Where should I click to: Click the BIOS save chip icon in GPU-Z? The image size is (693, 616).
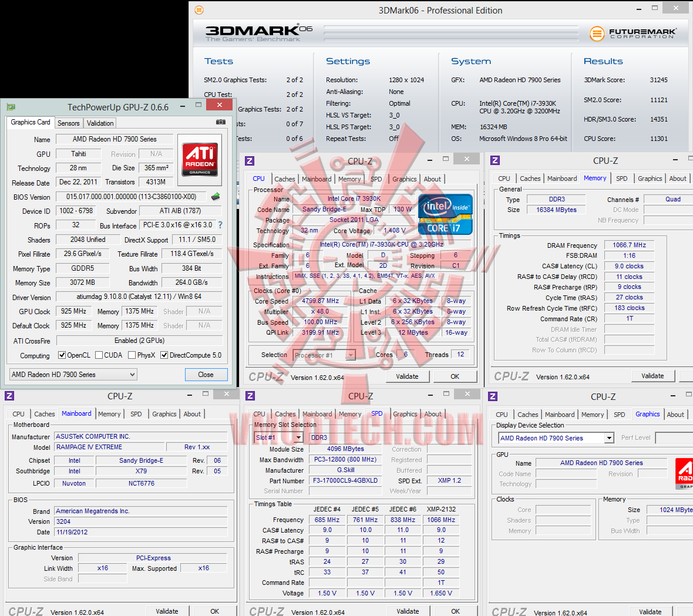[x=216, y=196]
